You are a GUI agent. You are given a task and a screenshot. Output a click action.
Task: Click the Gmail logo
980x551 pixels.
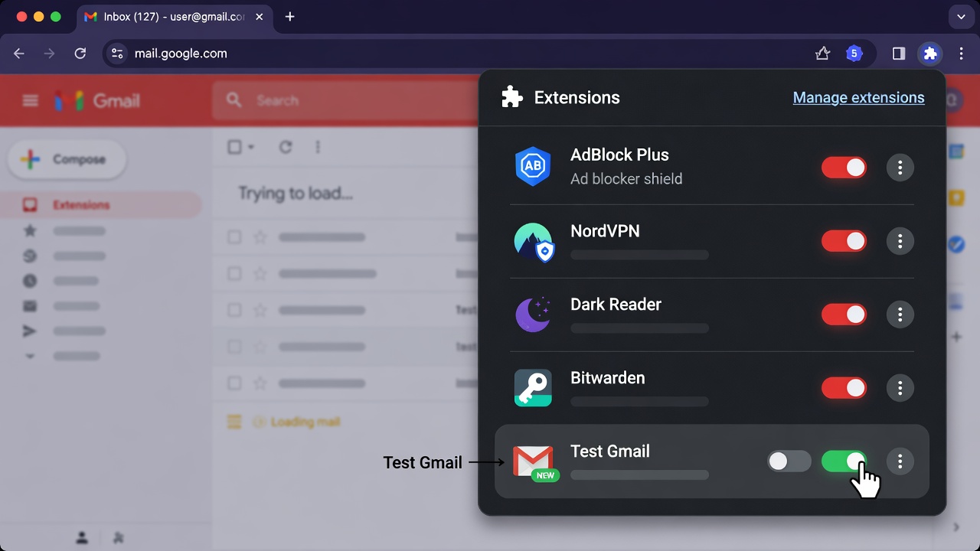pos(97,100)
